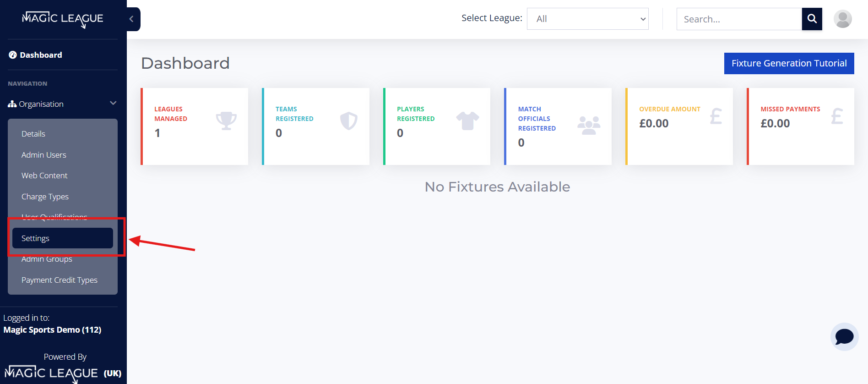868x384 pixels.
Task: Open the chat bubble widget
Action: point(844,337)
